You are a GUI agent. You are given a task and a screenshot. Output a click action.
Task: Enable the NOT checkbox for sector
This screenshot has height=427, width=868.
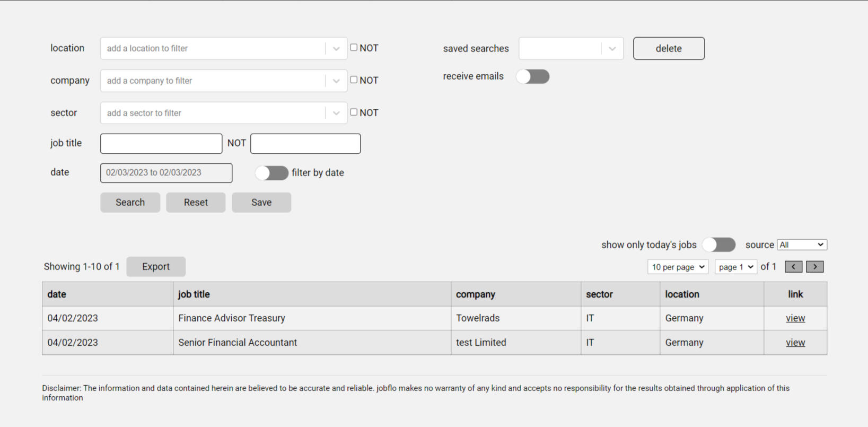tap(354, 112)
